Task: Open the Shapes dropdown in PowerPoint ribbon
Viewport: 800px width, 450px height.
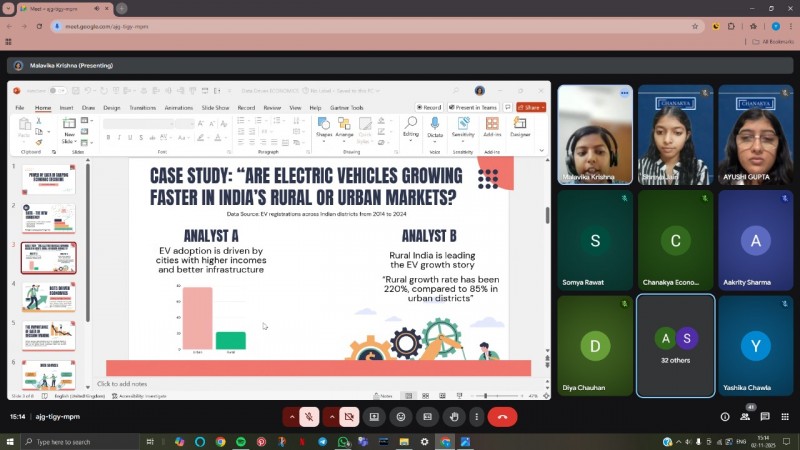Action: coord(323,127)
